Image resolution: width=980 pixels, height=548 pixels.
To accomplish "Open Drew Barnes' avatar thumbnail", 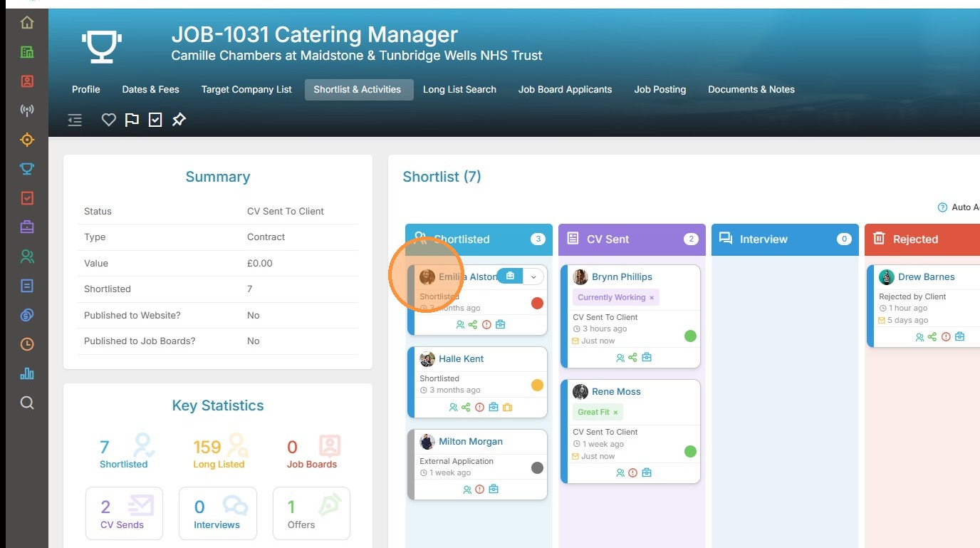I will [887, 277].
